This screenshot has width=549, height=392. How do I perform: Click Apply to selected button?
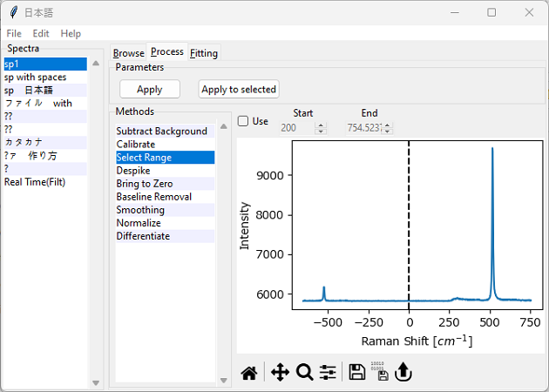pyautogui.click(x=239, y=89)
